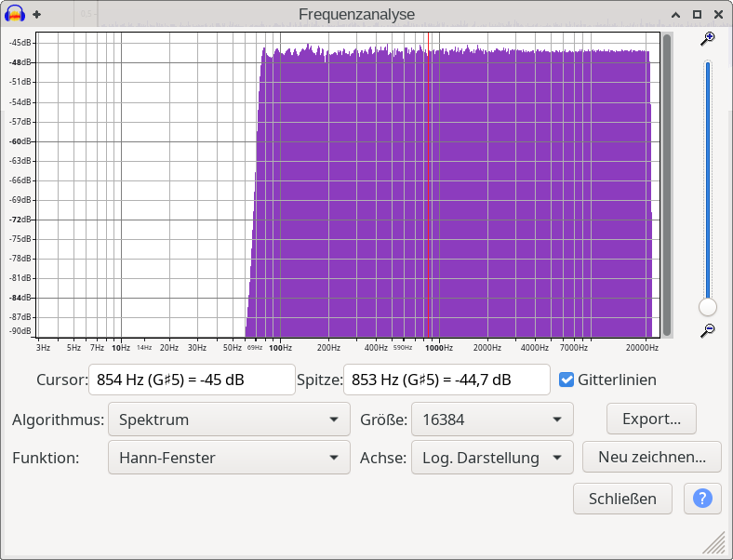The height and width of the screenshot is (560, 733).
Task: Click the vertical scrollbar beside the spectrum plot
Action: click(666, 186)
